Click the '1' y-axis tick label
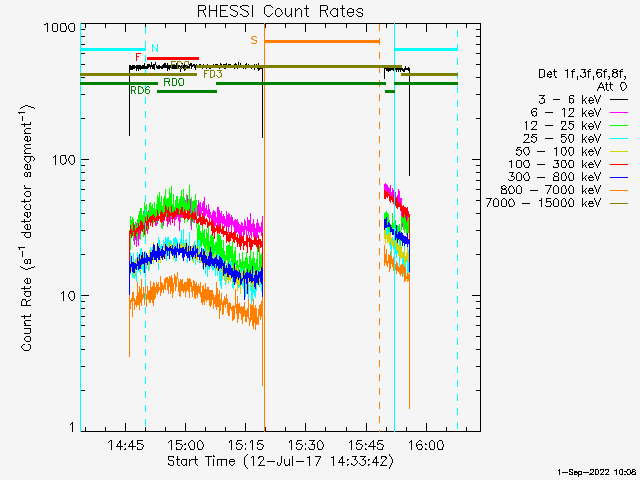Viewport: 640px width, 480px height. [x=73, y=427]
